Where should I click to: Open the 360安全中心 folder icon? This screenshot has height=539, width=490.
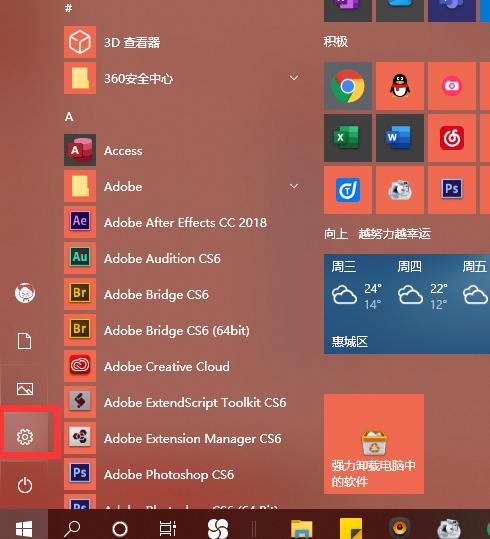(x=80, y=78)
